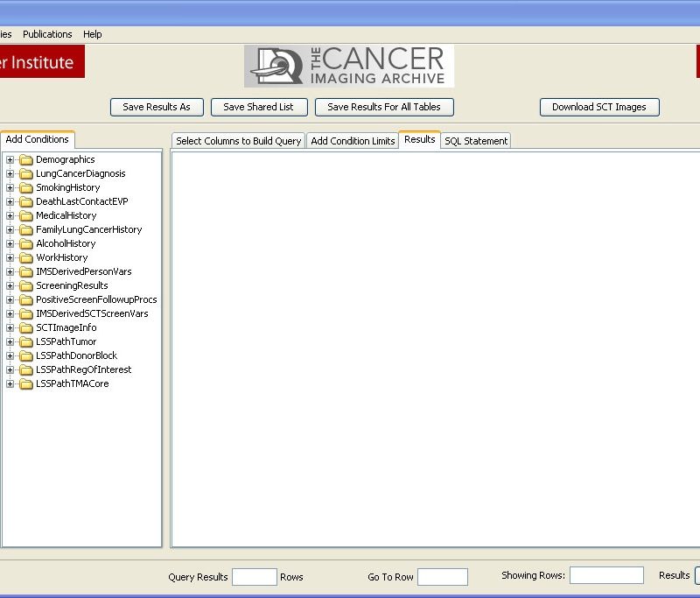Click the DeathLastContactEVP folder icon

click(x=26, y=201)
